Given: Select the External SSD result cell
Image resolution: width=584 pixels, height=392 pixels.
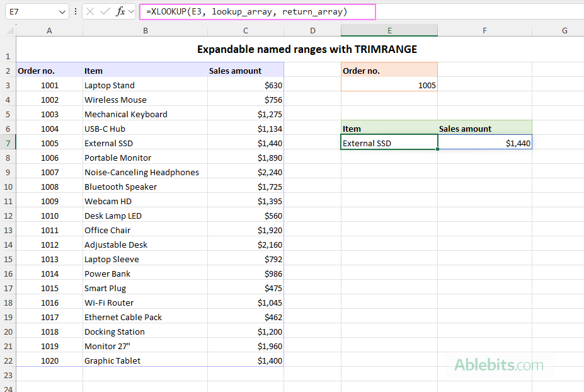Looking at the screenshot, I should click(x=389, y=142).
